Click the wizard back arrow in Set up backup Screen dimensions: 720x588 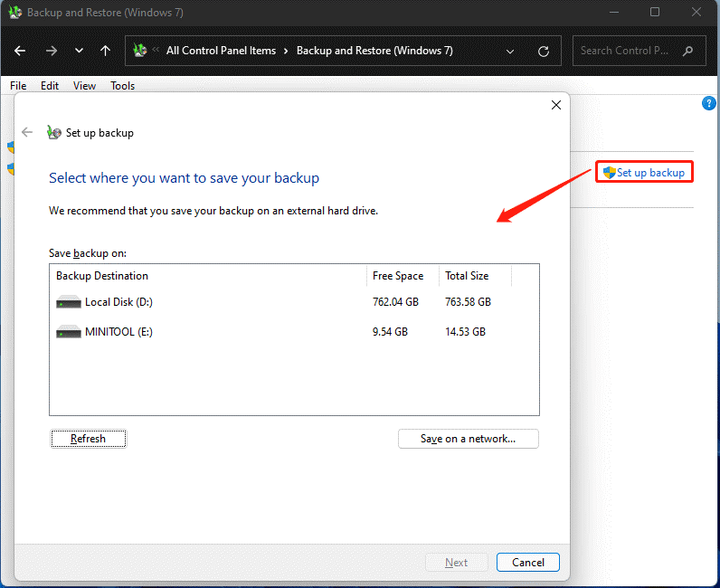point(27,132)
